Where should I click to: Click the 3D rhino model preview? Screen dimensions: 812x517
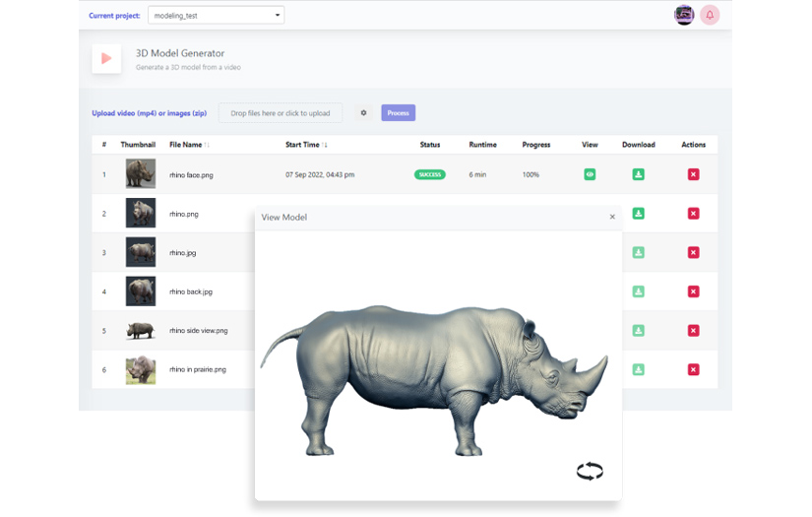pos(434,381)
